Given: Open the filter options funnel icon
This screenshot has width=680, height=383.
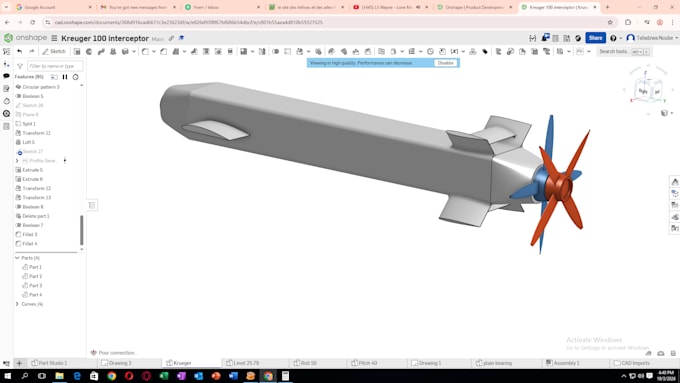Looking at the screenshot, I should 20,66.
